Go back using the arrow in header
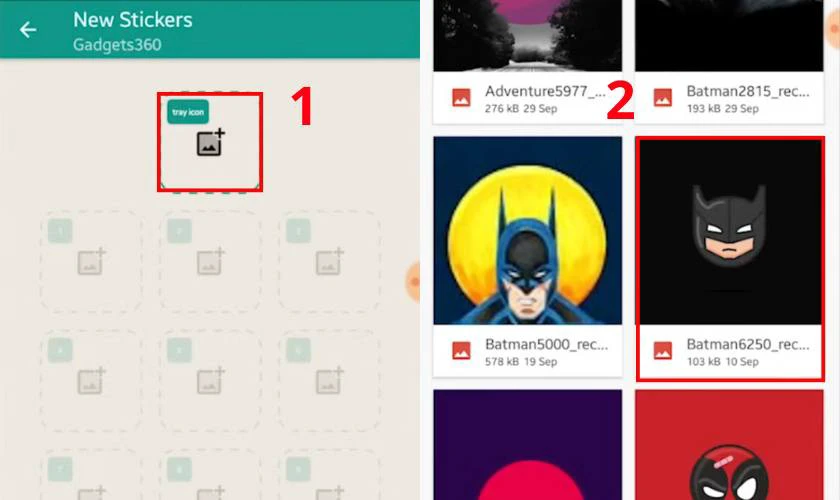840x500 pixels. click(28, 29)
